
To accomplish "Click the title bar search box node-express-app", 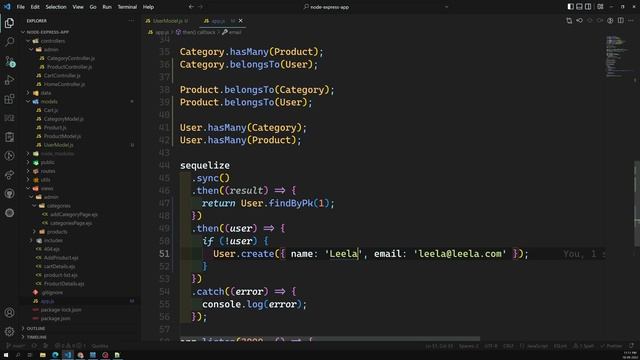I will (327, 7).
